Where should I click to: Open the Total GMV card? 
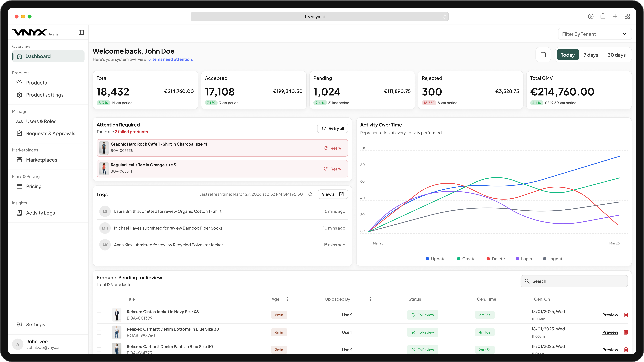tap(579, 90)
